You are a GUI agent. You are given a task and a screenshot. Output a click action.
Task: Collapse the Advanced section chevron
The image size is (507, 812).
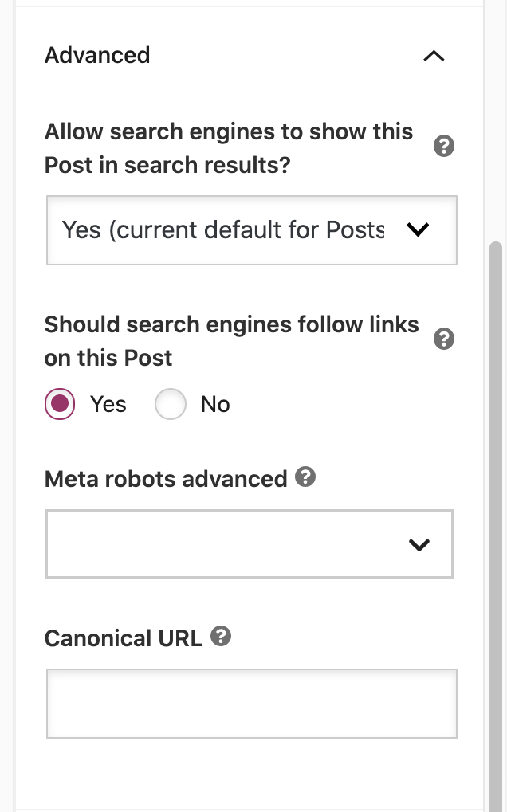point(434,56)
